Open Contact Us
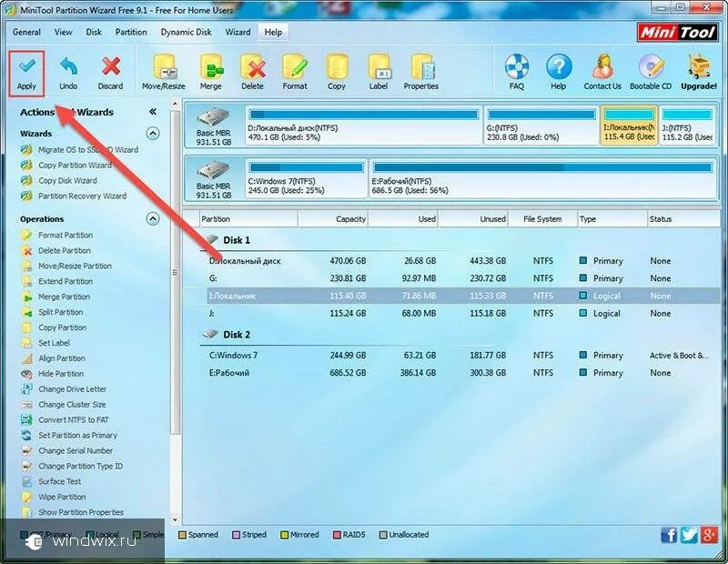728x564 pixels. click(602, 73)
